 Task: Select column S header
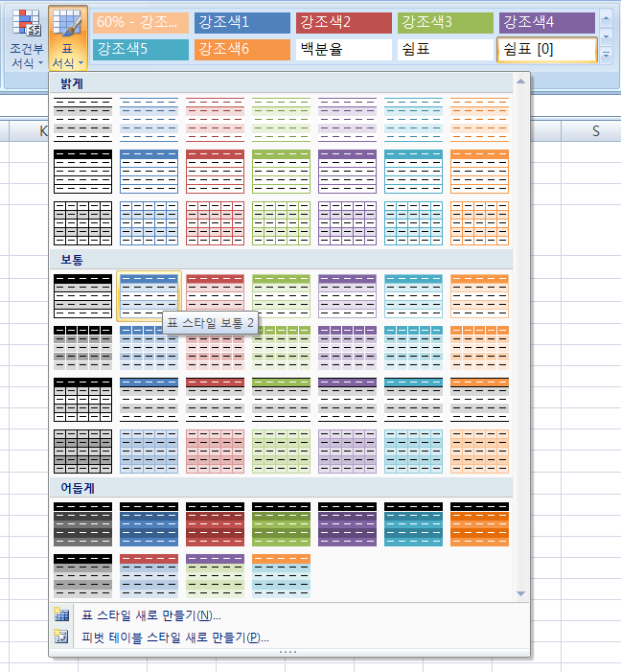point(595,131)
